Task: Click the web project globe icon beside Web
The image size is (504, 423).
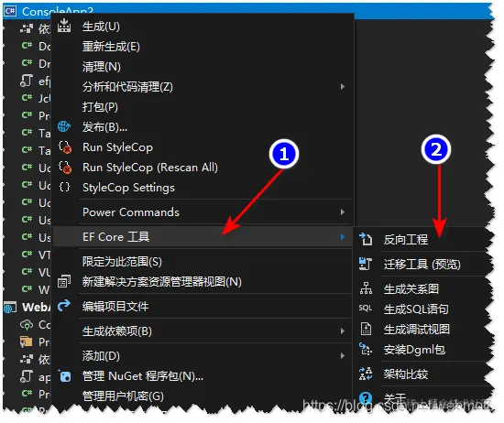Action: point(10,308)
